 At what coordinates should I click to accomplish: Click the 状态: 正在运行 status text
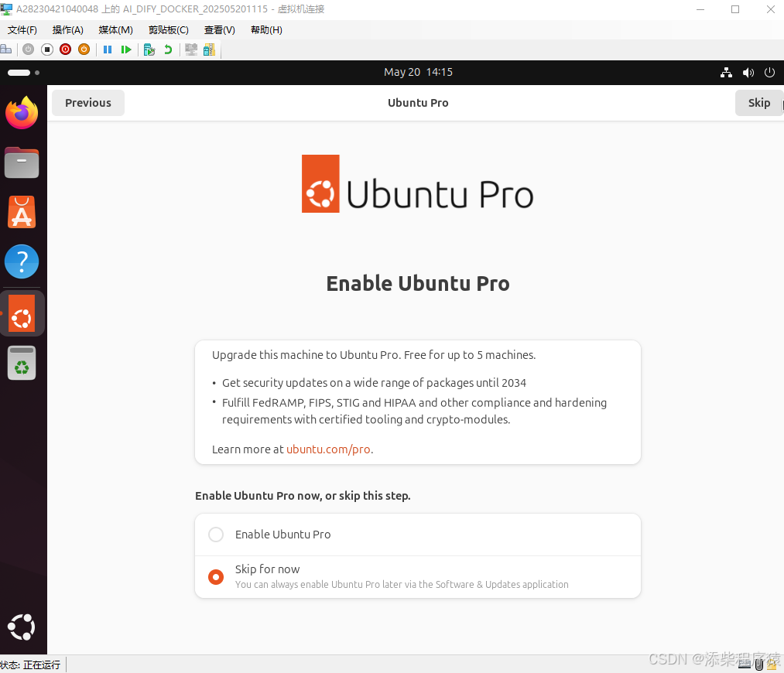(30, 665)
